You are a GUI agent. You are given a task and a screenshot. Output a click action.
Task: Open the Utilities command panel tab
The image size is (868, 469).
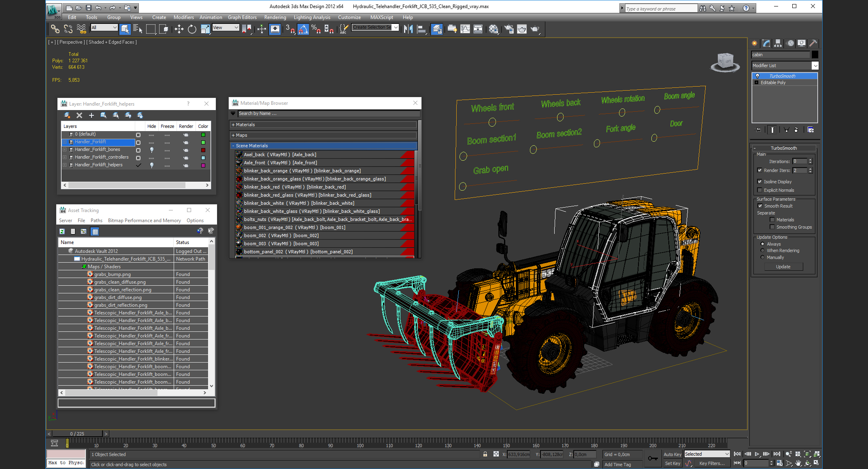813,43
